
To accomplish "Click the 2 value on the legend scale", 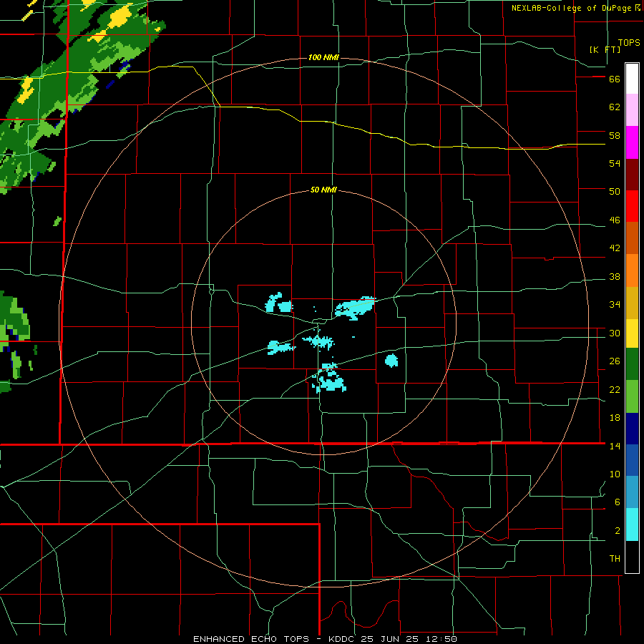I will 618,531.
